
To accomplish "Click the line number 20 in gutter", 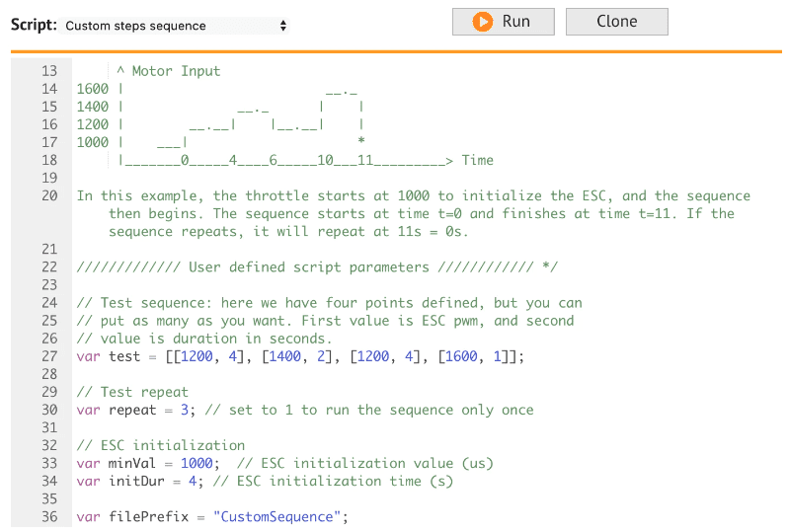I will [x=49, y=195].
